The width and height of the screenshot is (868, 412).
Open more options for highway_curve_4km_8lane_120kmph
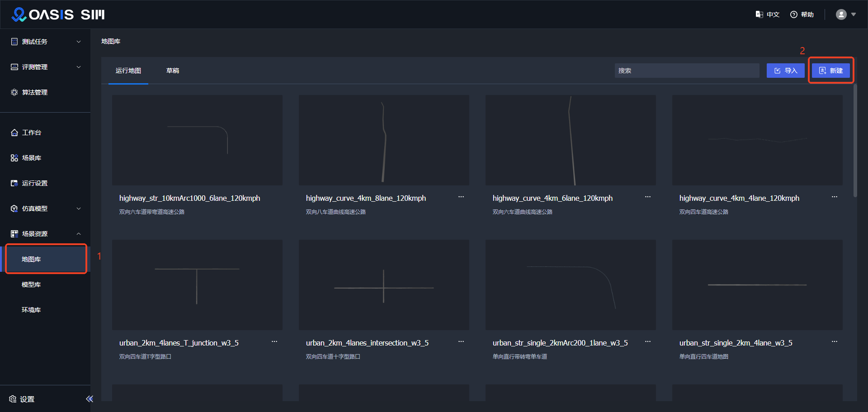[461, 197]
